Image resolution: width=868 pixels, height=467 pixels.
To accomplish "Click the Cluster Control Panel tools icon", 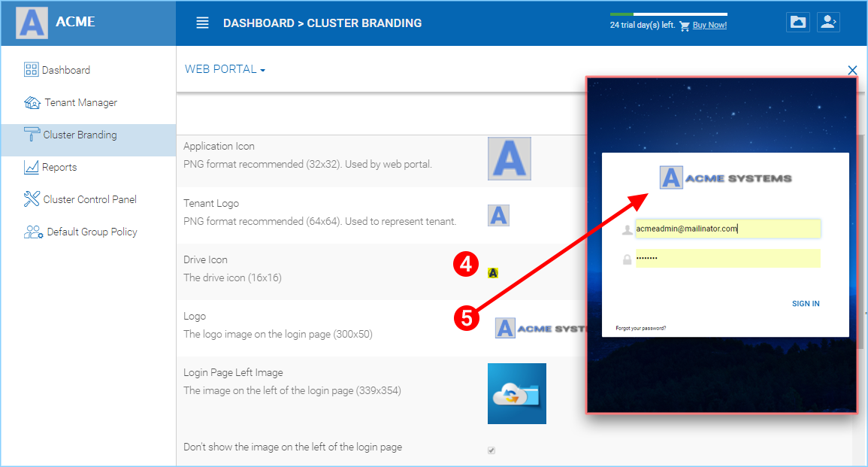I will pos(32,199).
